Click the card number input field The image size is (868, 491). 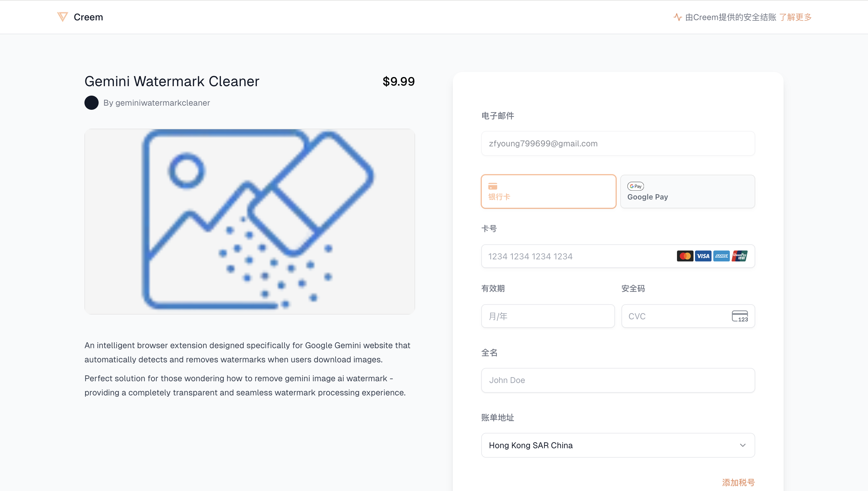click(573, 256)
